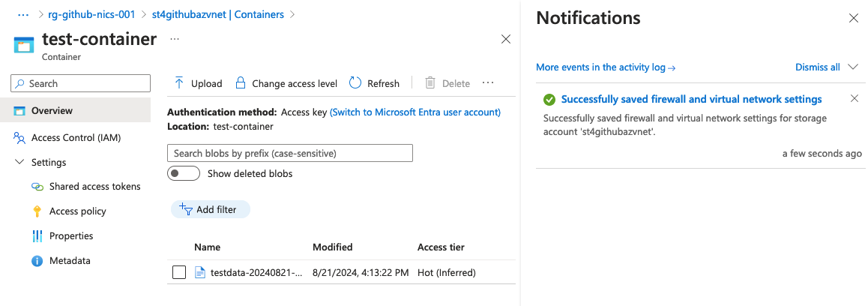Image resolution: width=868 pixels, height=306 pixels.
Task: Toggle Show deleted blobs switch
Action: click(x=183, y=173)
